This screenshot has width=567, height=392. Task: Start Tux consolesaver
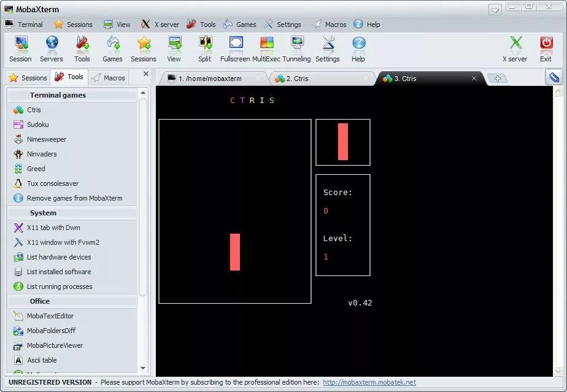[x=46, y=183]
